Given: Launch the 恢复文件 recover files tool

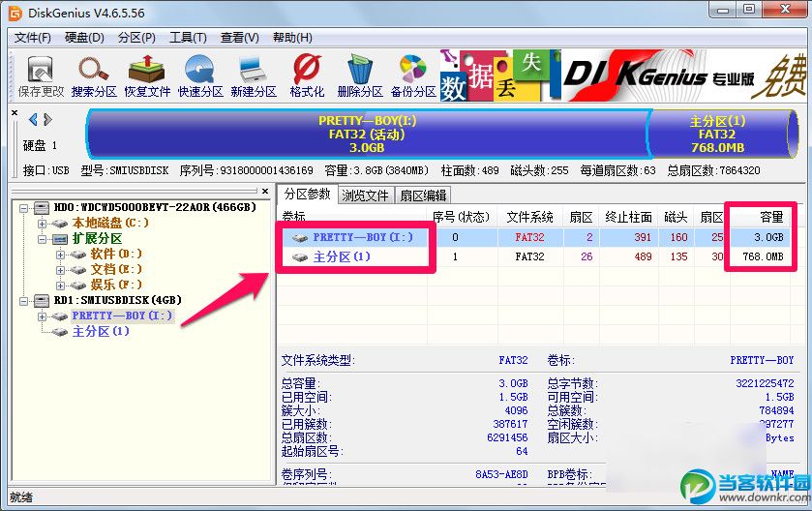Looking at the screenshot, I should tap(147, 76).
